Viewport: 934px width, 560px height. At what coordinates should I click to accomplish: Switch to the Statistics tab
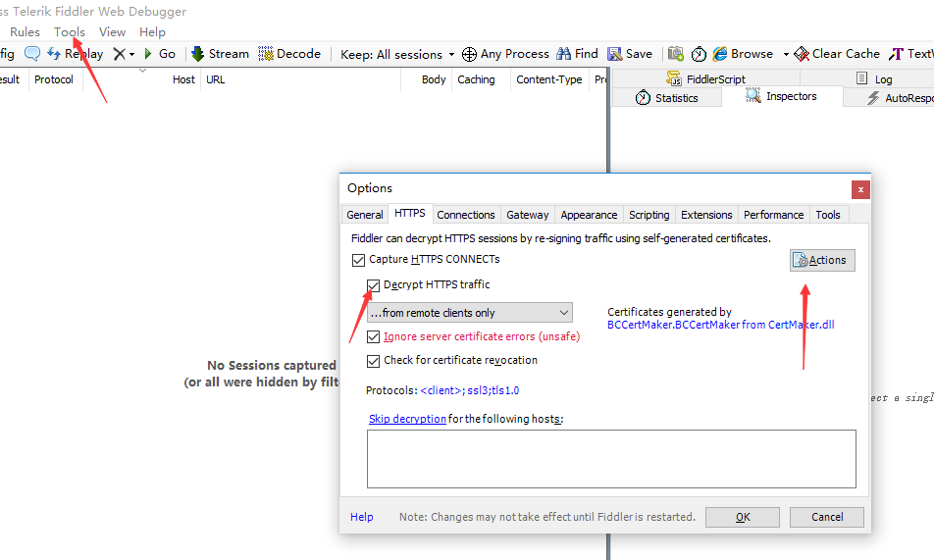point(666,98)
